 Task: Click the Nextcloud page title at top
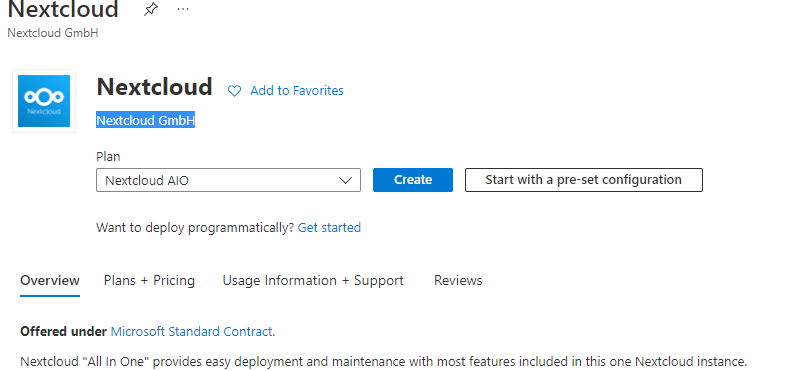tap(63, 9)
